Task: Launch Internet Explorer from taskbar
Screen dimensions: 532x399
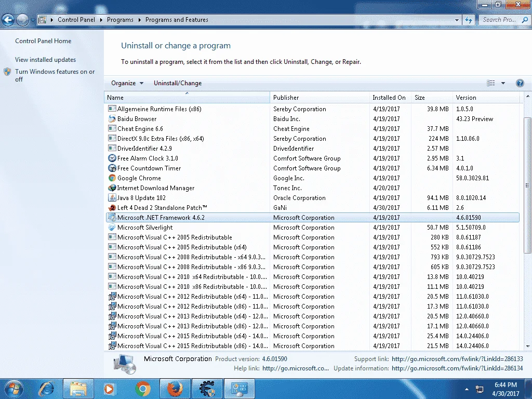Action: click(x=46, y=389)
